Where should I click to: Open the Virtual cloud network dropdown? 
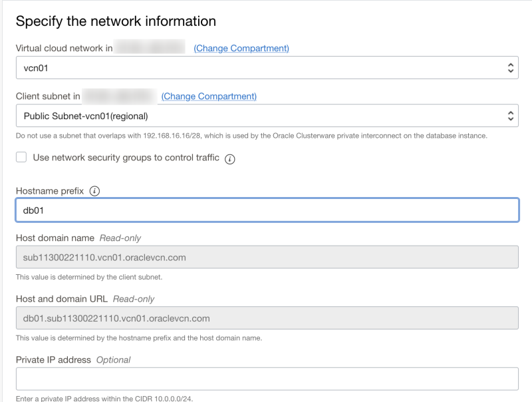[266, 67]
